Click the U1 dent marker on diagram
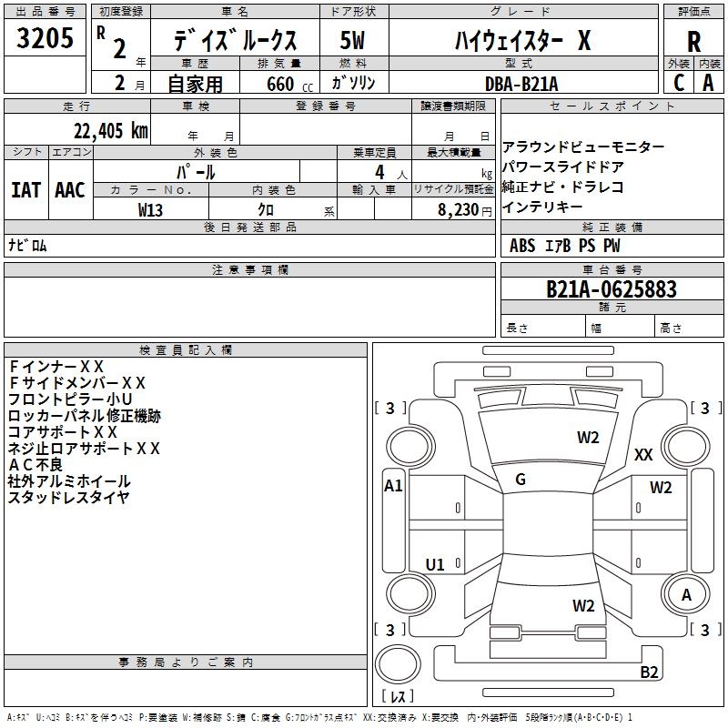Viewport: 728px width, 728px height. click(x=435, y=565)
